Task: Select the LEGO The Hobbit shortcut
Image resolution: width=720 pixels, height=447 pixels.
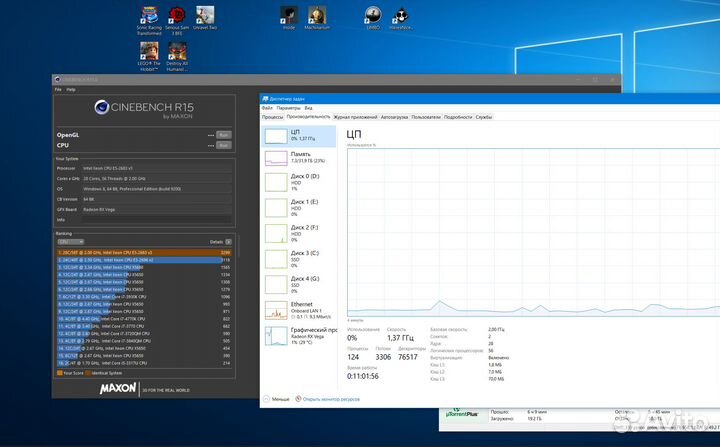Action: point(149,56)
